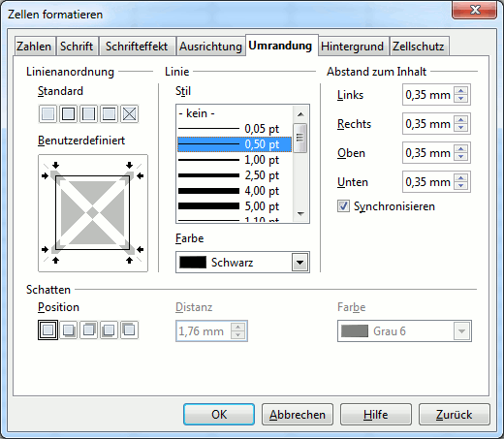Switch to the Hintergrund tab

[x=352, y=47]
